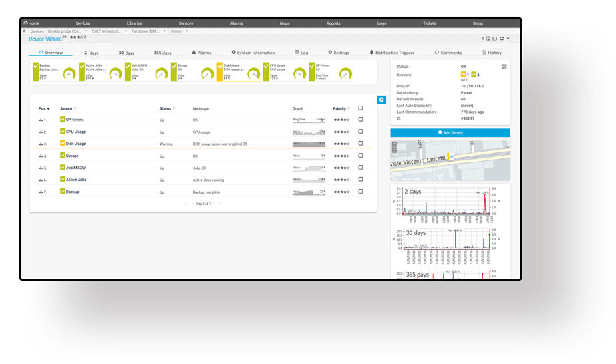The image size is (616, 364).
Task: Click the home icon in the breadcrumb bar
Action: click(x=25, y=31)
